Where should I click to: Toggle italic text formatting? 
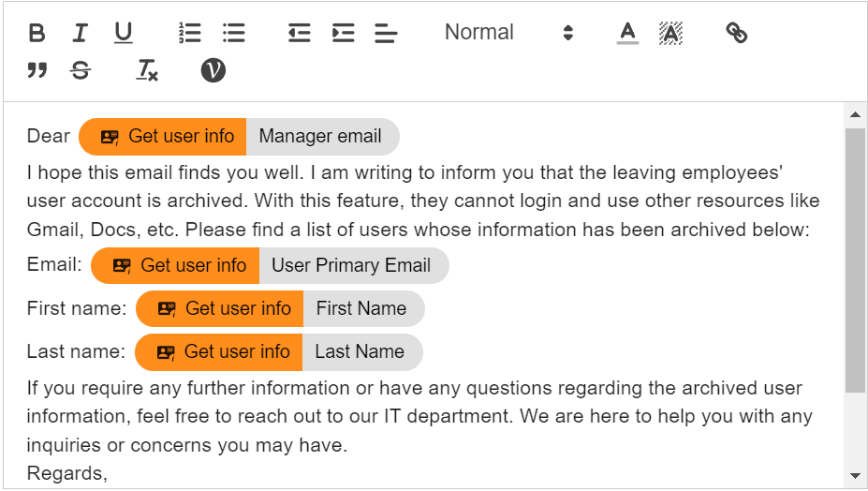(x=81, y=34)
